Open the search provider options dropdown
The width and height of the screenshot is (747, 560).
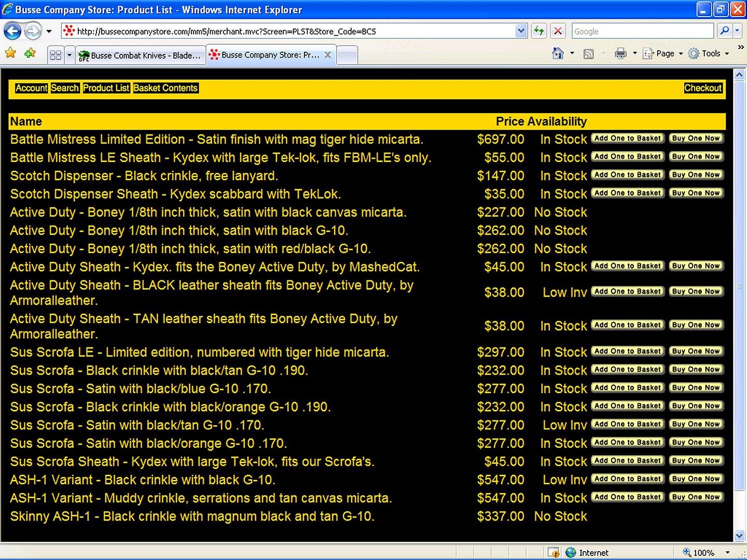tap(737, 31)
